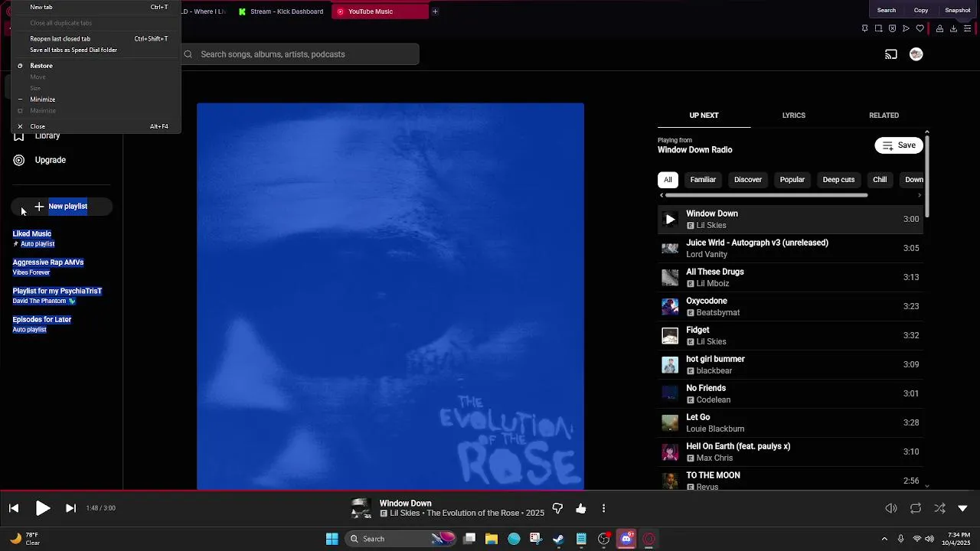
Task: Choose Restore in the window menu
Action: pos(96,66)
